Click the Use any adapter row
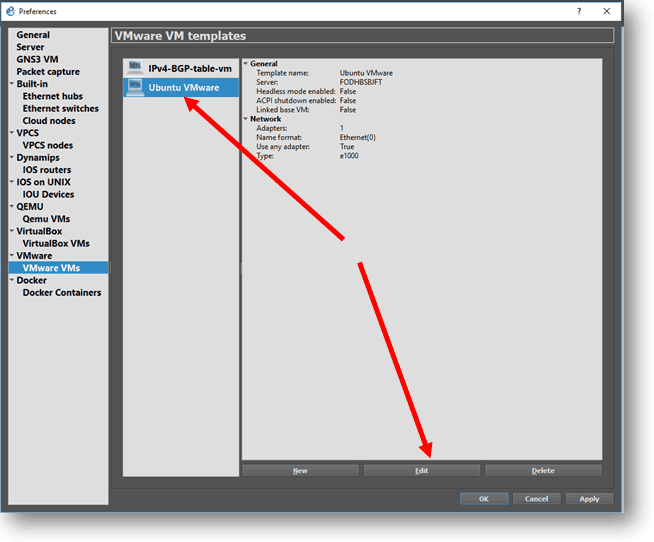 pos(305,146)
